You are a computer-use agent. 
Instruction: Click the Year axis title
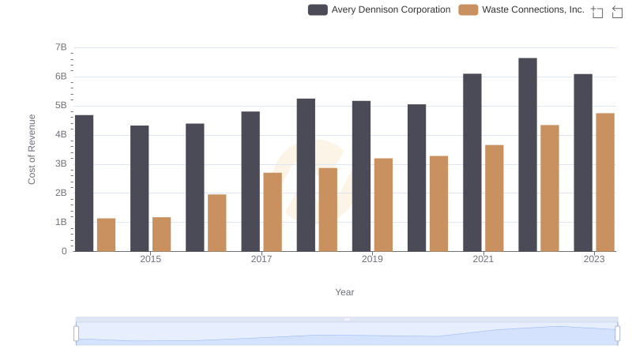pos(344,292)
